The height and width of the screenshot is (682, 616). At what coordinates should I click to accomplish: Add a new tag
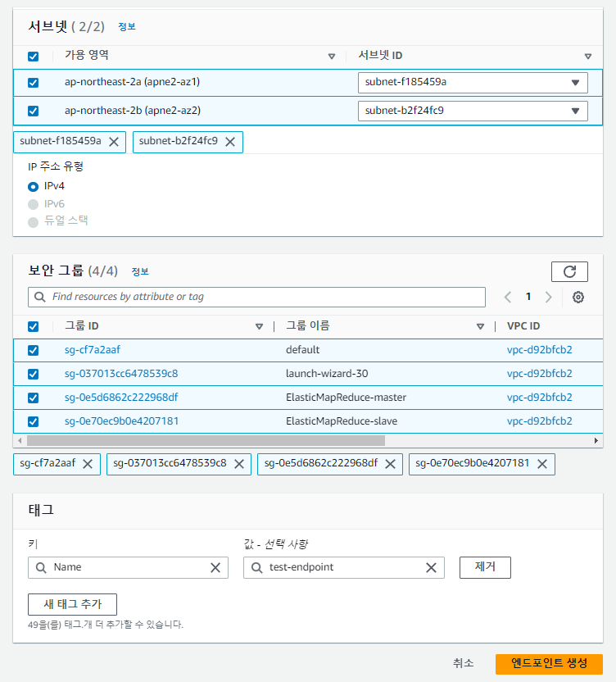(72, 604)
